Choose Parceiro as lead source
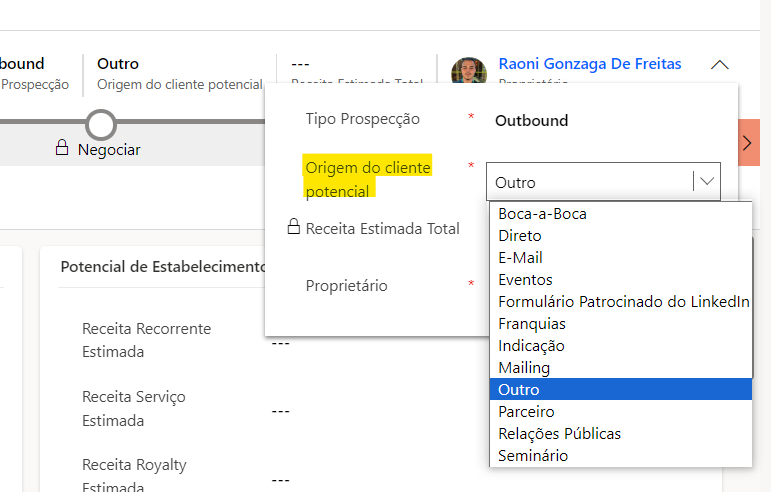The width and height of the screenshot is (771, 492). point(526,412)
